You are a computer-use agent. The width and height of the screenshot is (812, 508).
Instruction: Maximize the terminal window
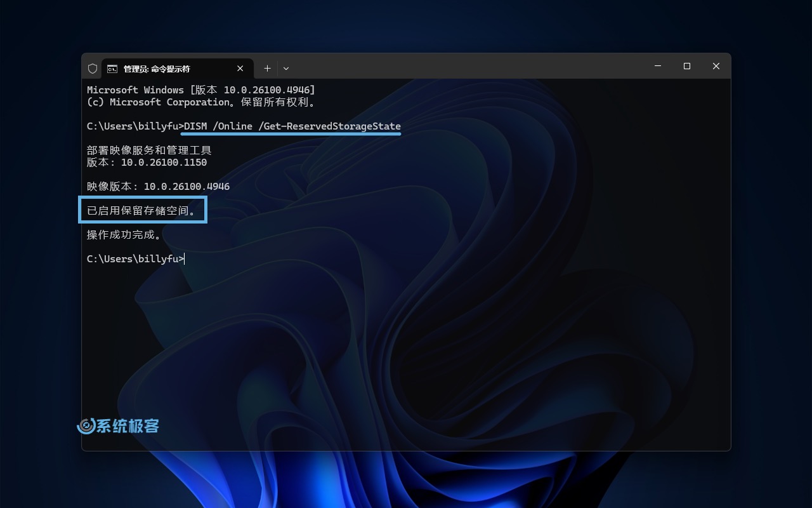[x=687, y=66]
